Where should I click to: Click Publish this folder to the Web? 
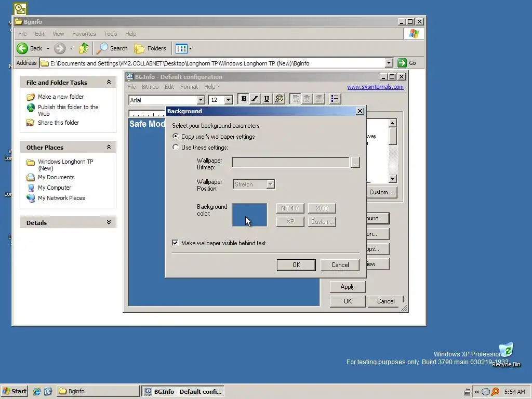(68, 110)
